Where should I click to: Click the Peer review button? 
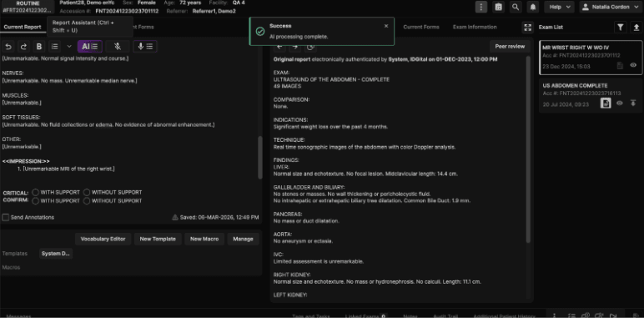point(510,47)
